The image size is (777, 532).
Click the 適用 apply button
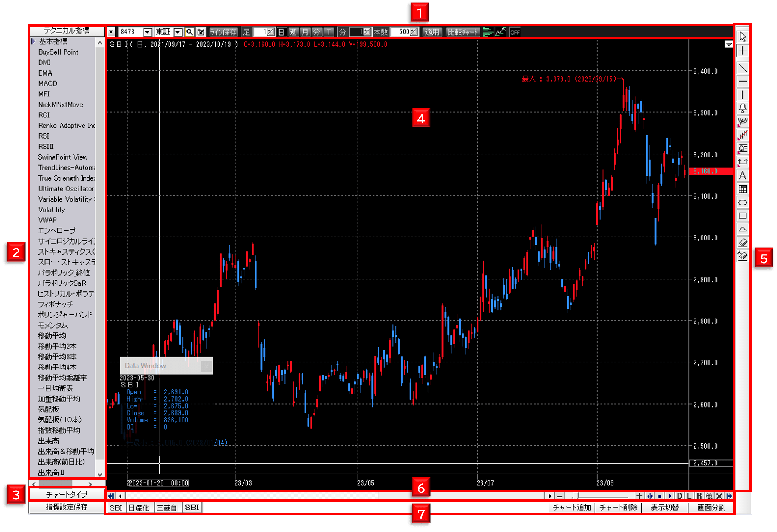(x=432, y=32)
